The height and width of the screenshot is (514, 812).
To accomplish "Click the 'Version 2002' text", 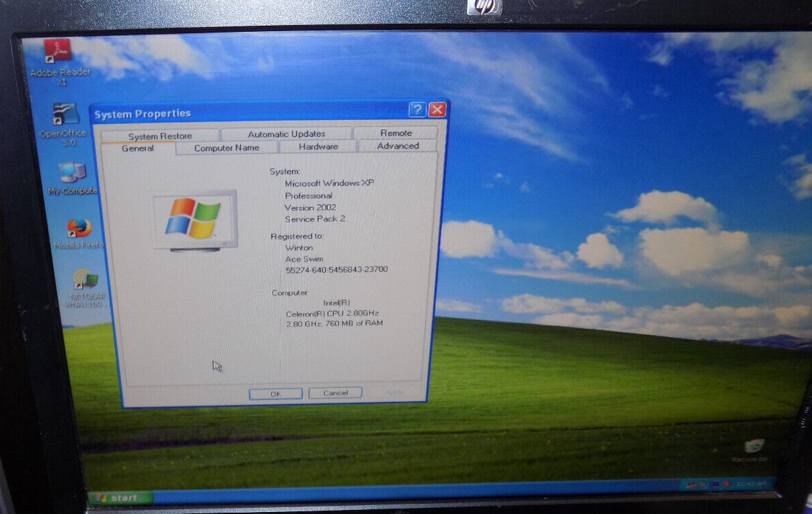I will [x=310, y=207].
